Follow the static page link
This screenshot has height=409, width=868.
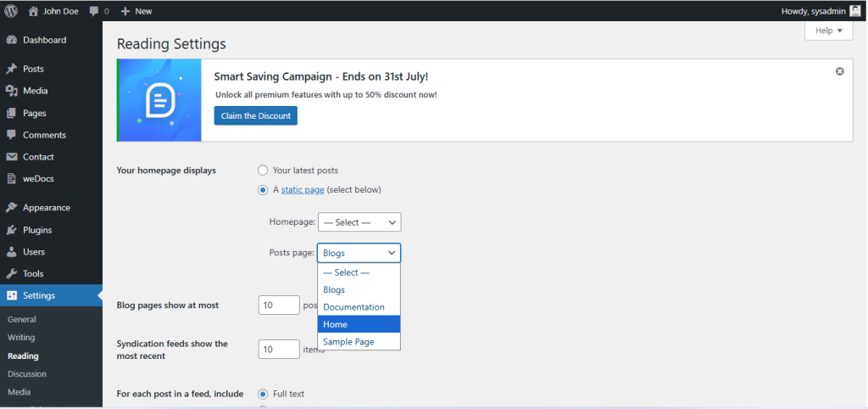point(303,190)
